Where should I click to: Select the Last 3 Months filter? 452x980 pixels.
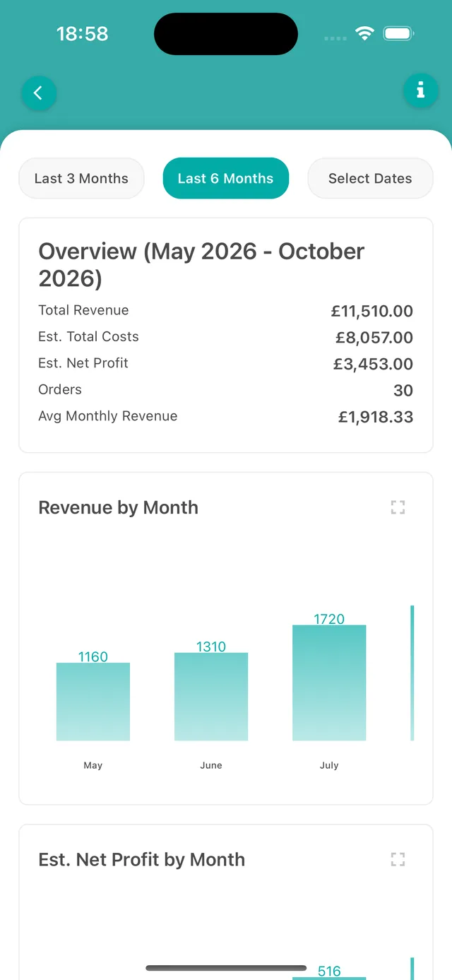click(81, 178)
